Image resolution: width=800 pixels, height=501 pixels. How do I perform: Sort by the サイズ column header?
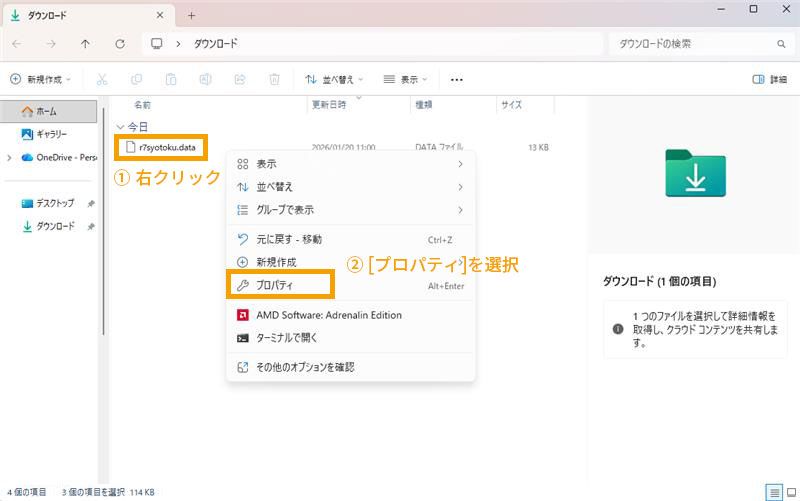(x=511, y=105)
